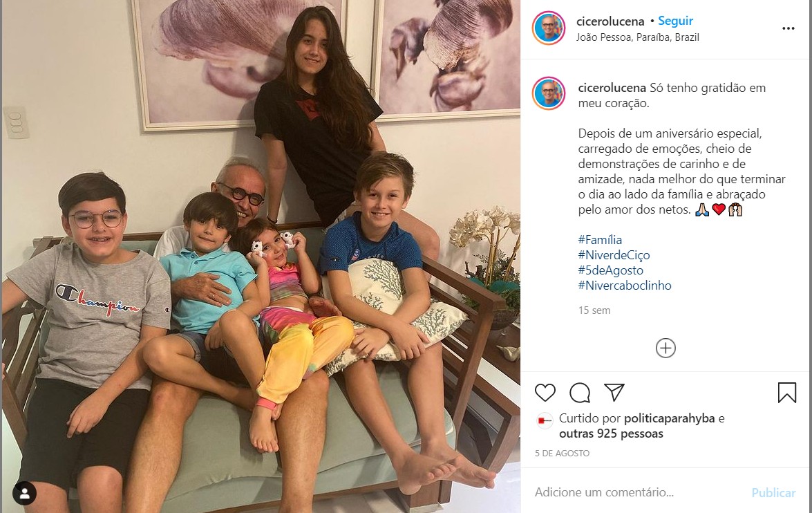Open politicaparahyba profile from likes

[669, 418]
